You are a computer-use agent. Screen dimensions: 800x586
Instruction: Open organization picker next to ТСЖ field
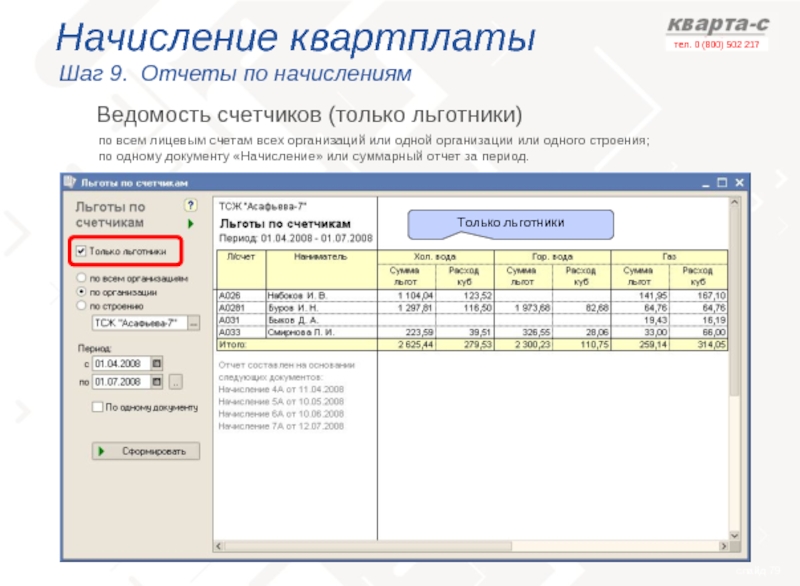[x=193, y=323]
